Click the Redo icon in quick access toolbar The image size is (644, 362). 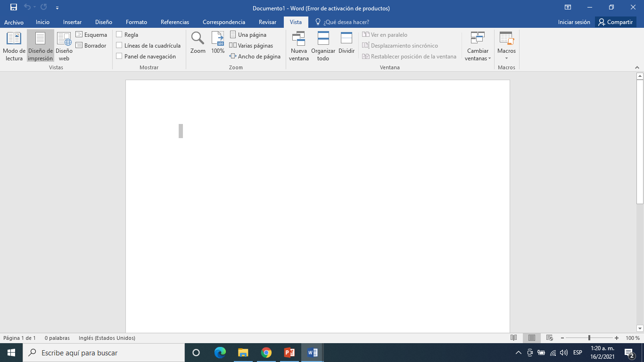44,7
